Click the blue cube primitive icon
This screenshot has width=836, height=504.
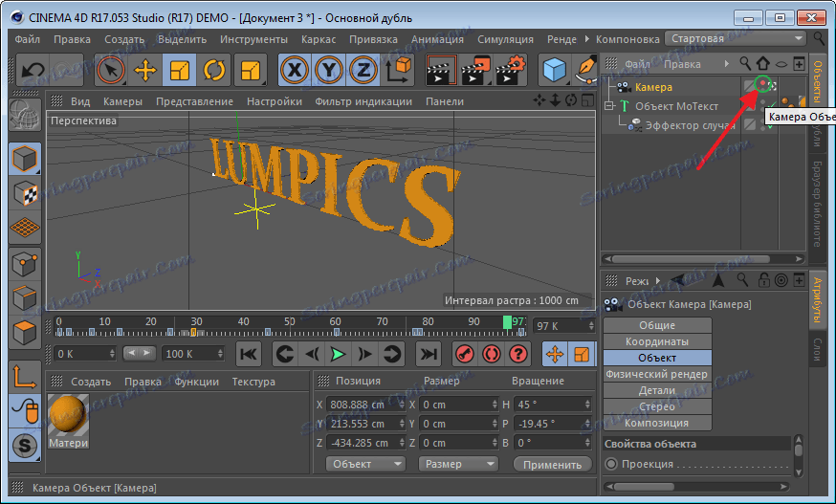[x=554, y=70]
